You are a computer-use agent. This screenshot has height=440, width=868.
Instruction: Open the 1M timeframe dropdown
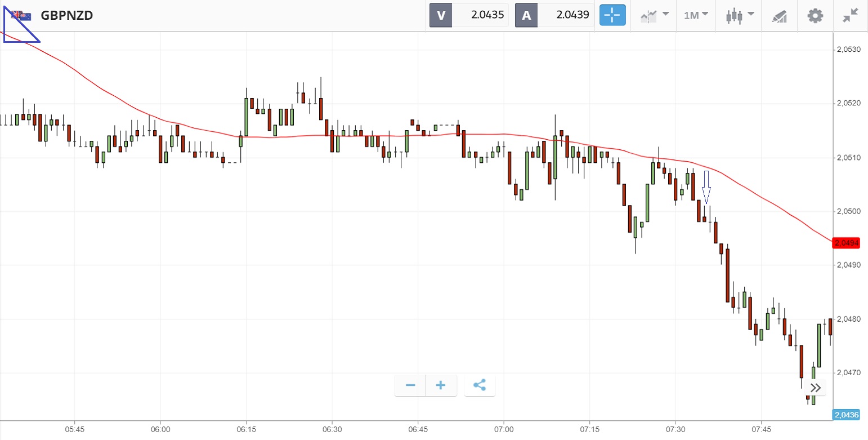[x=696, y=15]
